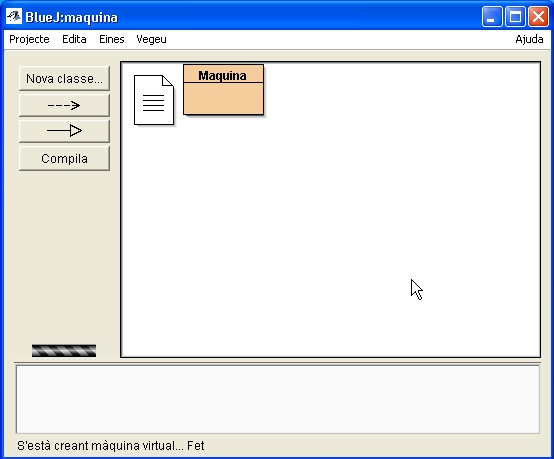Select the Maquina class box
This screenshot has width=554, height=459.
coord(223,89)
